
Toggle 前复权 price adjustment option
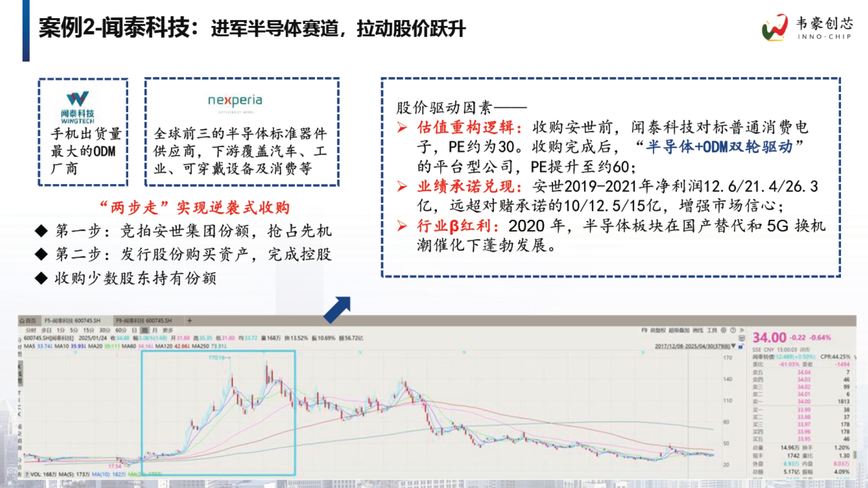pos(658,330)
